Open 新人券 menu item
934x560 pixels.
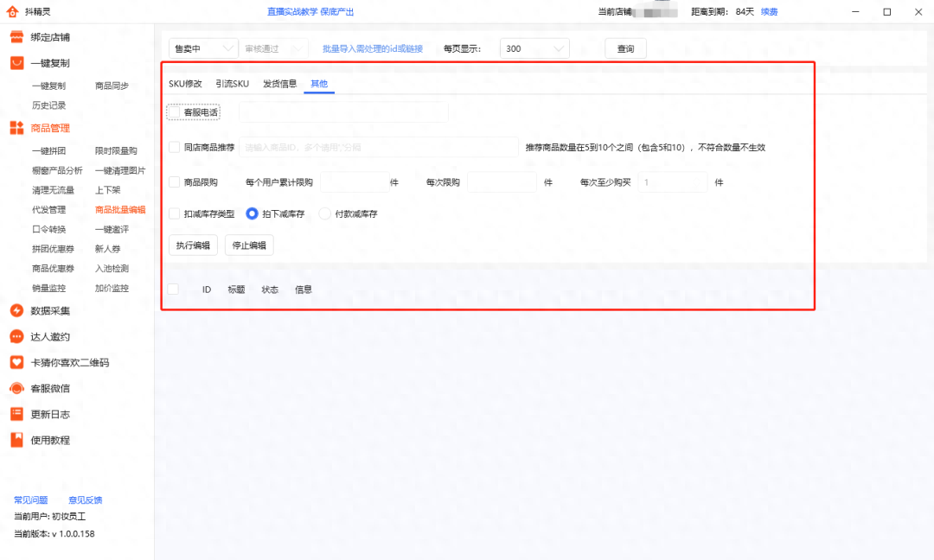tap(108, 249)
